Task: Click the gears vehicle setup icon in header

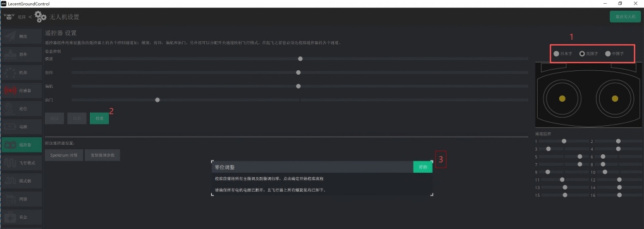Action: [x=40, y=17]
